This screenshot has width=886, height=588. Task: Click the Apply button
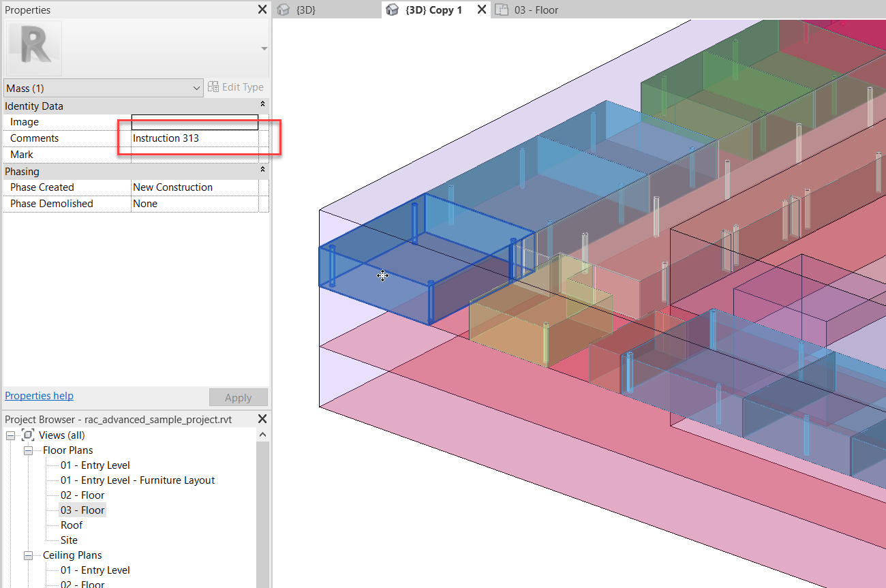coord(239,397)
